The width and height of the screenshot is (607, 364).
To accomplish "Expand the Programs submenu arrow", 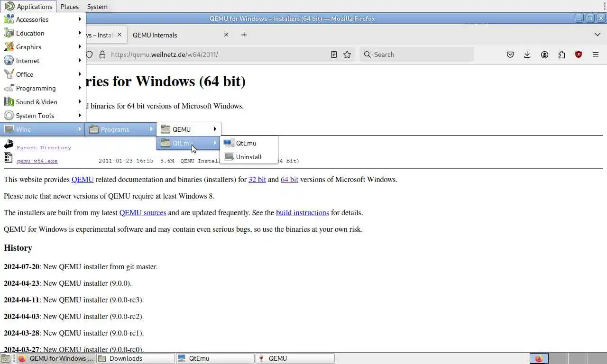I will click(151, 129).
